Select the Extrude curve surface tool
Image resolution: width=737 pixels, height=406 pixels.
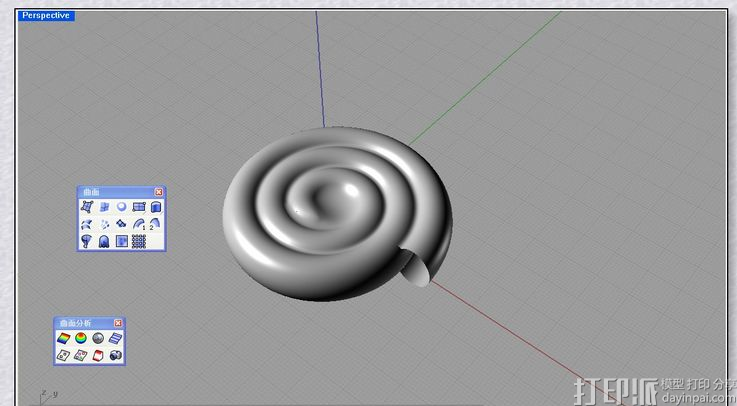156,207
